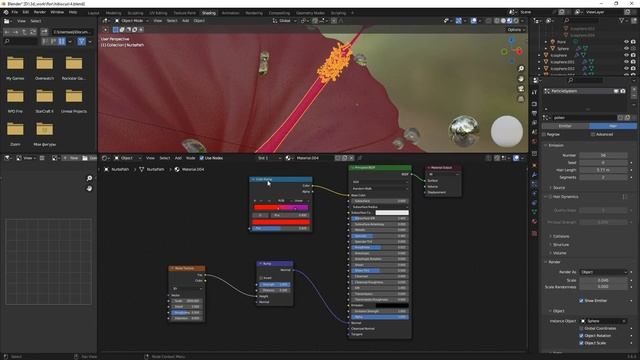Viewport: 640px width, 360px height.
Task: Open the Render menu
Action: [x=40, y=12]
